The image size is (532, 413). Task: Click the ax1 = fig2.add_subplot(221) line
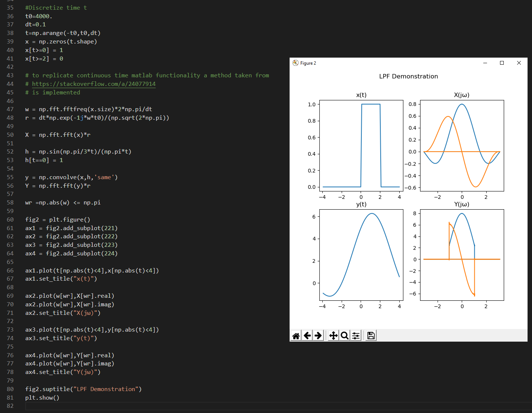click(x=71, y=228)
